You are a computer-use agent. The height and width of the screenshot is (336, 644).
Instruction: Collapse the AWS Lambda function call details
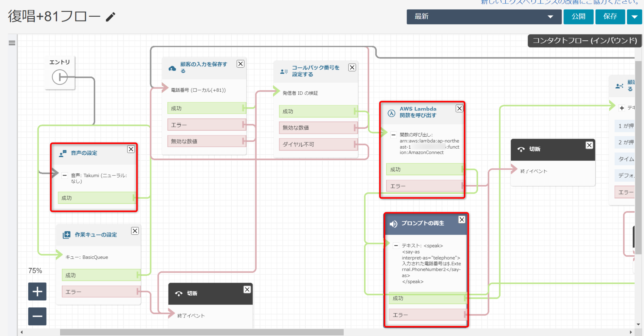coord(393,135)
